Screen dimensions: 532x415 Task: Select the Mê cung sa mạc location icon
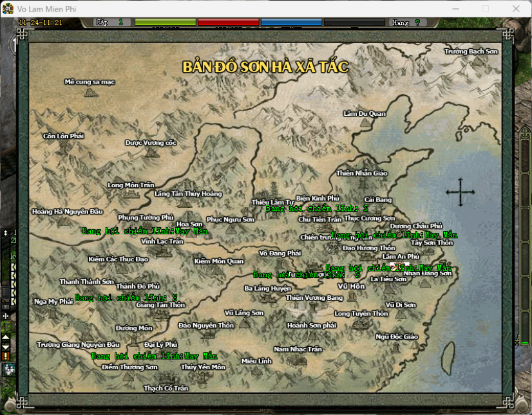point(90,92)
